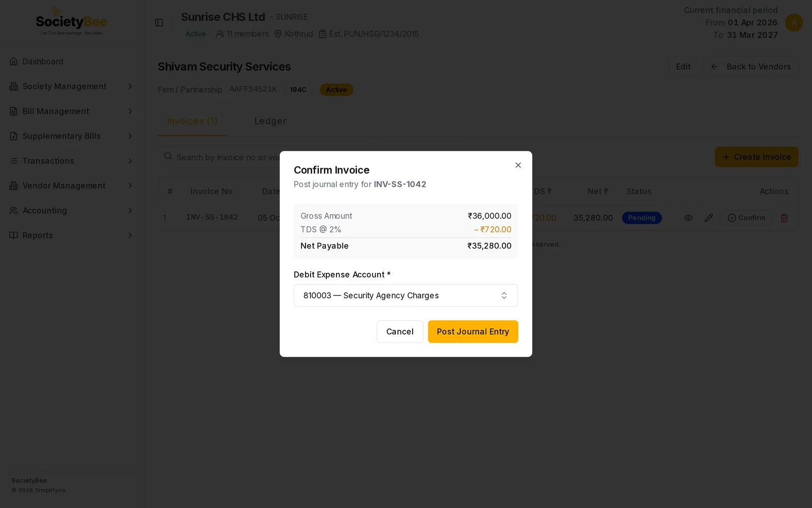Click the members count icon
Screen dimensions: 812x508
pos(220,34)
